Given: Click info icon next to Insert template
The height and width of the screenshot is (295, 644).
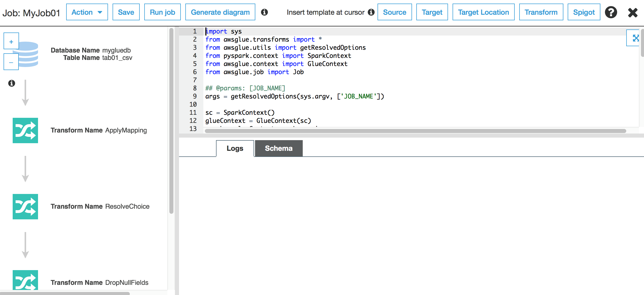Looking at the screenshot, I should (371, 12).
